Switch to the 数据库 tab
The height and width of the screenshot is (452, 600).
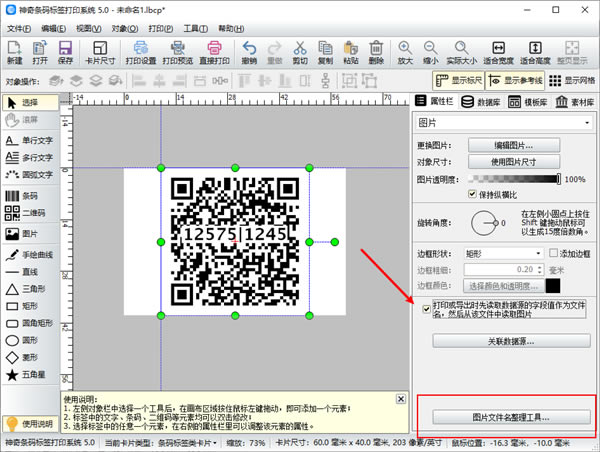(x=483, y=101)
